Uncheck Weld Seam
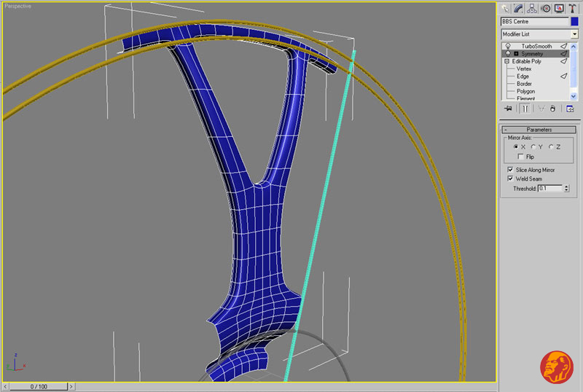This screenshot has height=392, width=583. point(511,179)
